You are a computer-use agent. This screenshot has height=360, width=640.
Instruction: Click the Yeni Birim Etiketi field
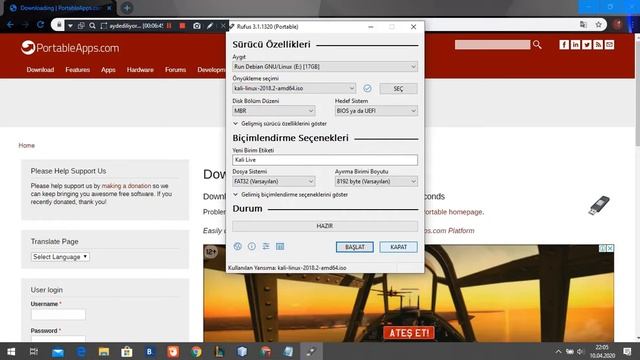(325, 160)
